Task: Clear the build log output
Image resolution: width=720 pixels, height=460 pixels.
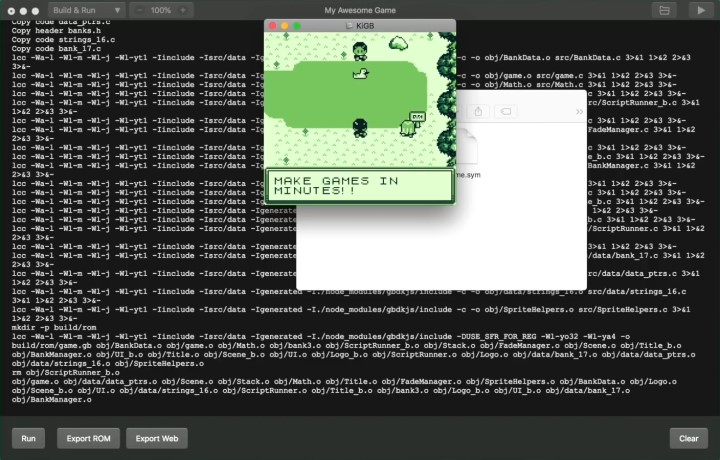Action: (688, 438)
